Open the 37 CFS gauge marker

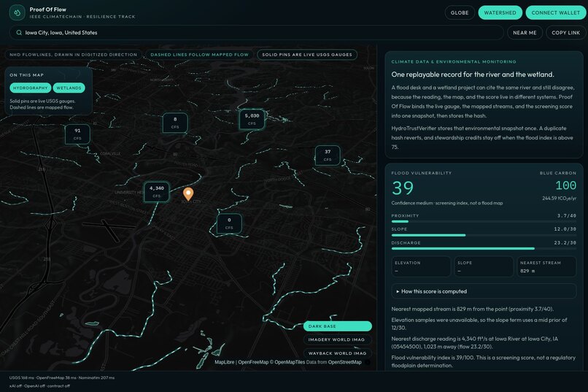(x=328, y=155)
